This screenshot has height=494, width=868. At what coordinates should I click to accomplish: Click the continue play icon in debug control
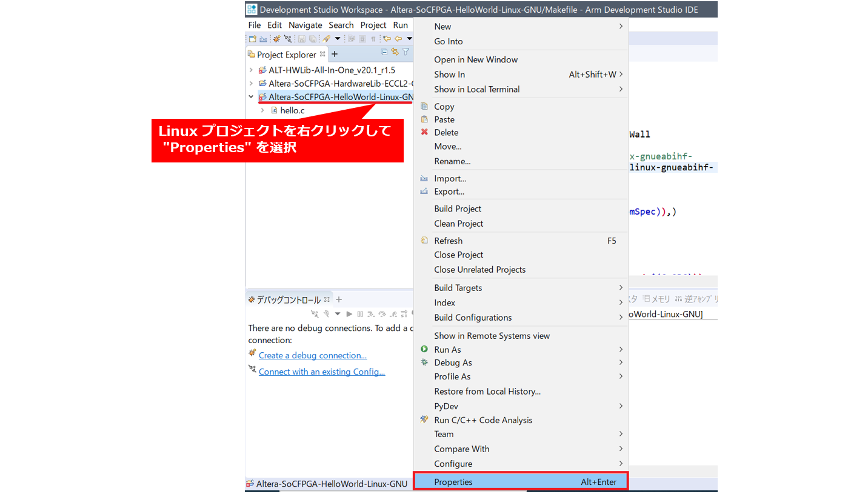pos(349,314)
